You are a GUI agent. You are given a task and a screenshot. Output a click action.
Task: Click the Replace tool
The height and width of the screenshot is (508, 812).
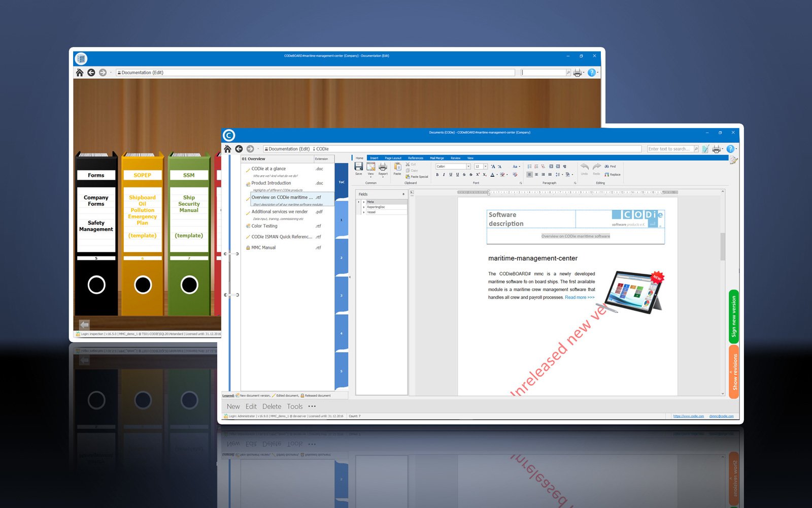tap(613, 175)
